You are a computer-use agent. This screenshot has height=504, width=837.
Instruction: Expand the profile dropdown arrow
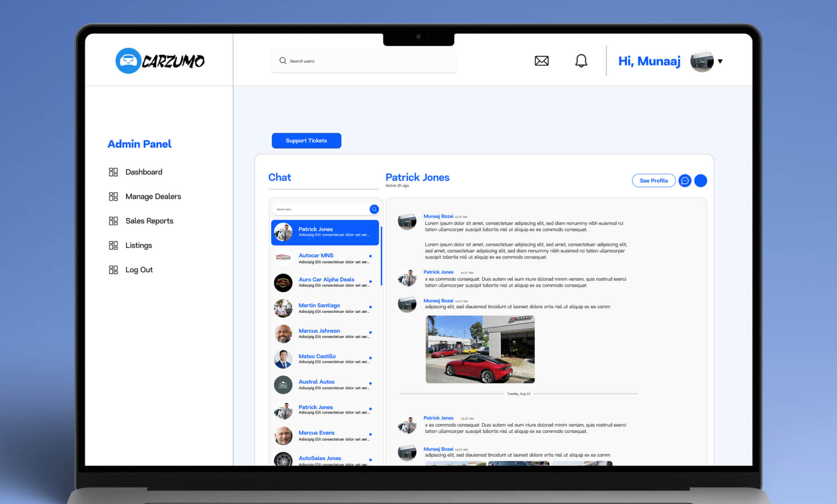720,61
